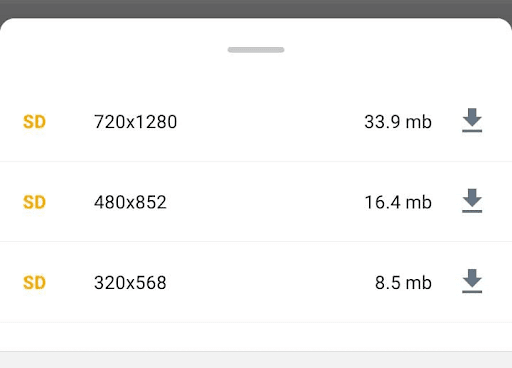Download the 320x568 video file
The height and width of the screenshot is (368, 512).
[x=472, y=281]
